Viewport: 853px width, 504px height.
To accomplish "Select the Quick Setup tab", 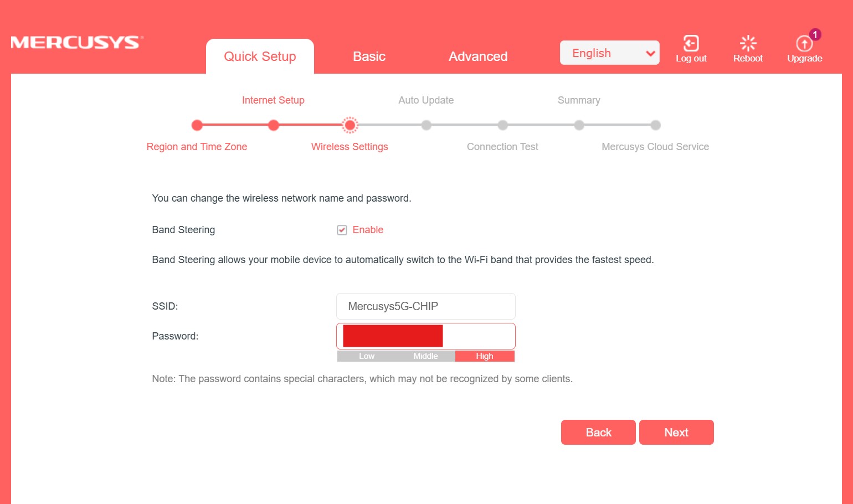I will point(260,56).
